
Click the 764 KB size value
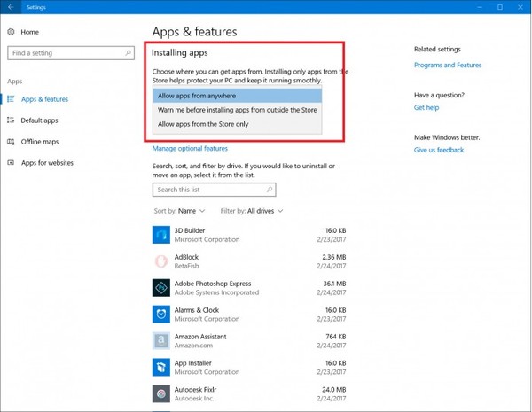(x=335, y=337)
